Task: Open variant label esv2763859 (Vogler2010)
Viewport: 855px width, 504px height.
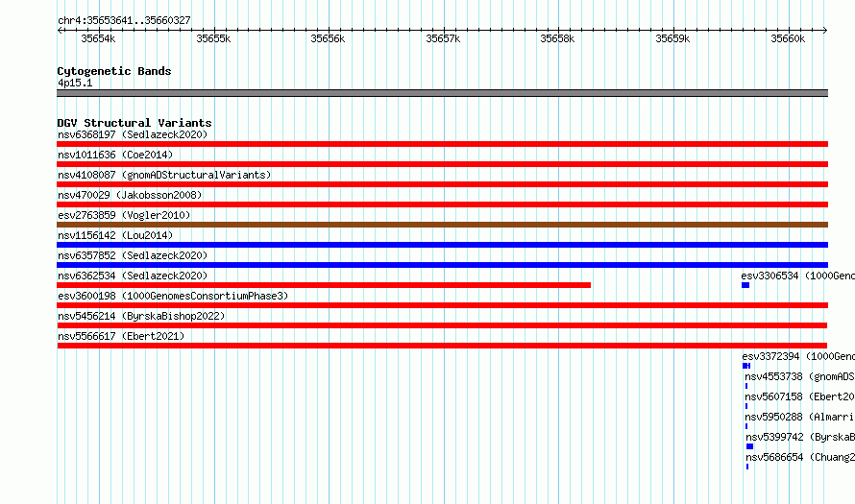Action: click(124, 215)
